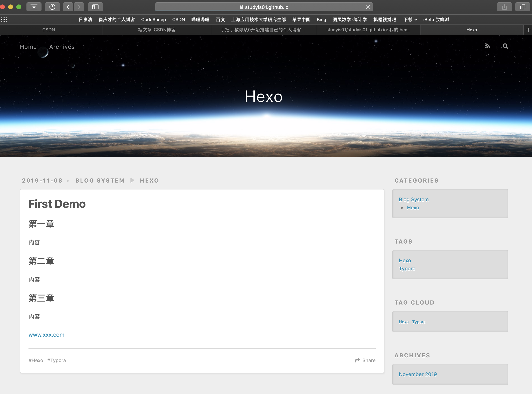
Task: Open the November 2019 archive link
Action: point(418,374)
